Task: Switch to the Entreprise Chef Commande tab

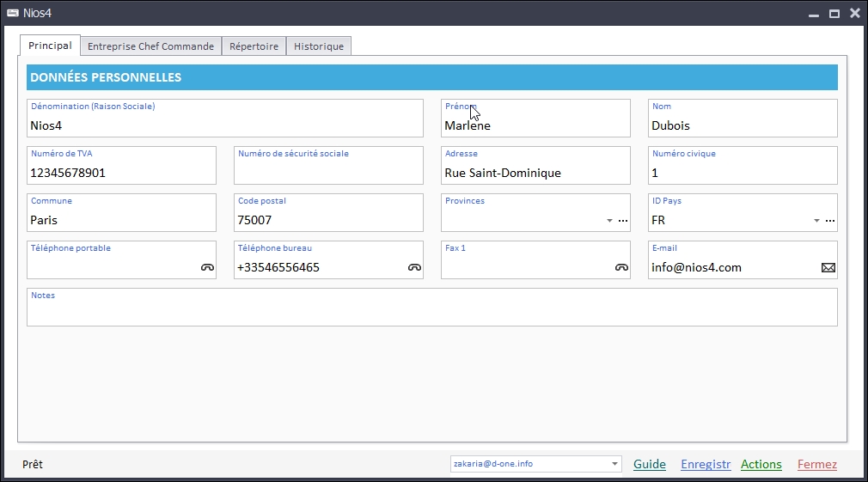Action: click(150, 46)
